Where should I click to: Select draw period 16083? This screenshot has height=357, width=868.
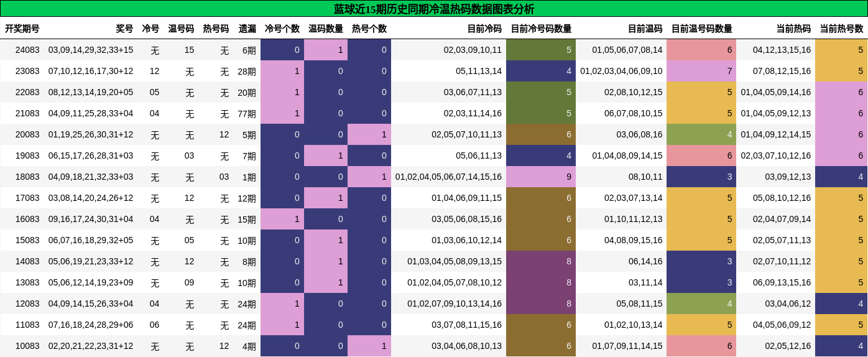coord(27,219)
